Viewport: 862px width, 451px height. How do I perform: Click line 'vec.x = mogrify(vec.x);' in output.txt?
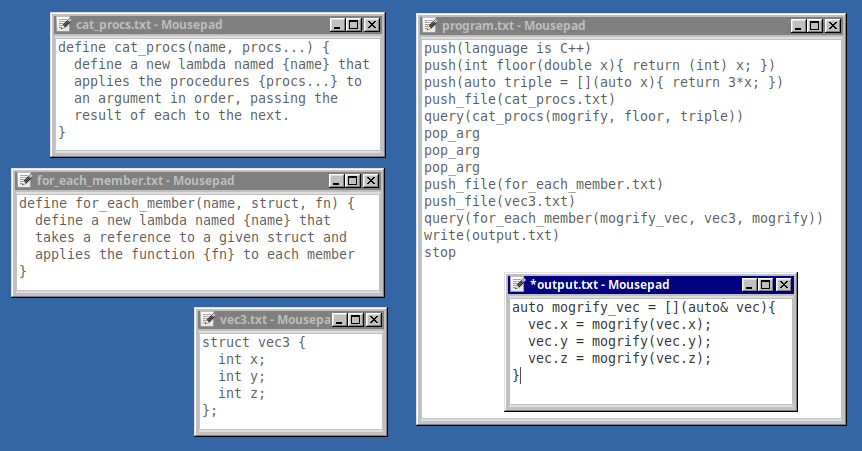point(620,324)
